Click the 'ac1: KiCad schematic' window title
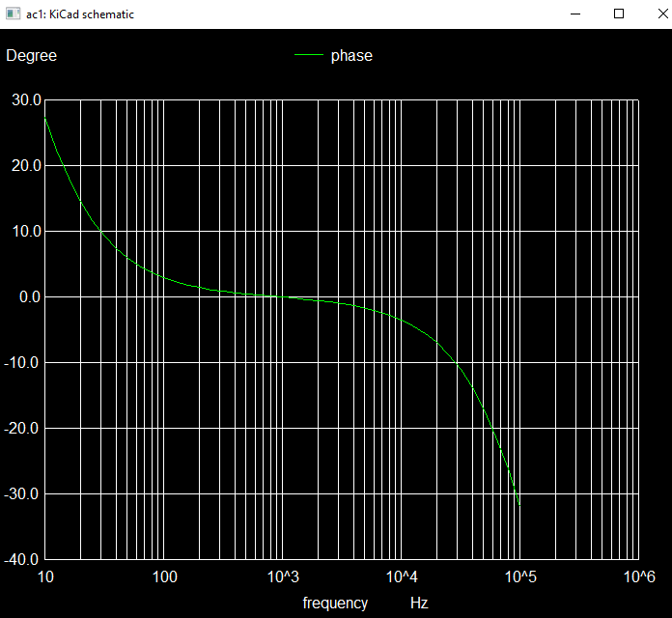This screenshot has width=672, height=618. [x=80, y=14]
